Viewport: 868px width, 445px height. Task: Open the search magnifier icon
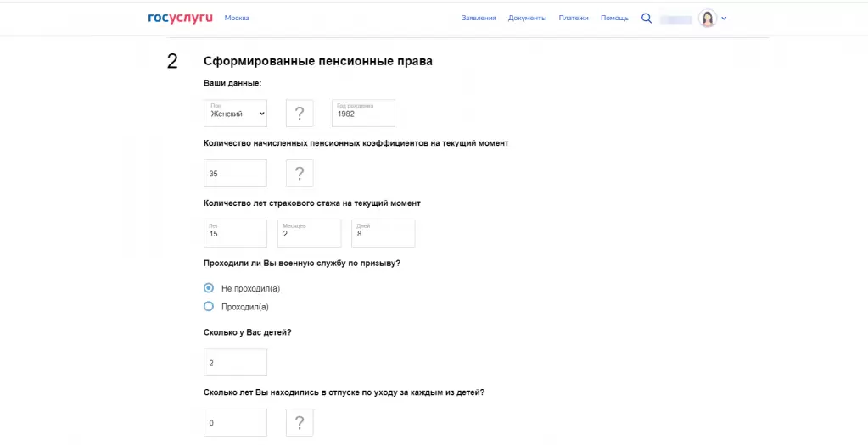click(x=647, y=18)
